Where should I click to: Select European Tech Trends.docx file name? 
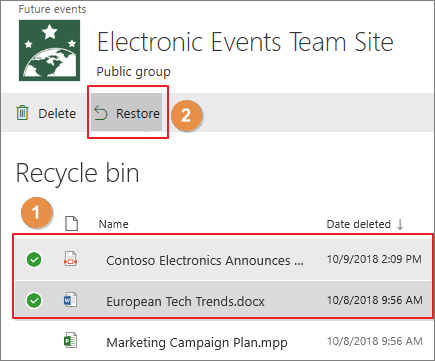pos(185,302)
